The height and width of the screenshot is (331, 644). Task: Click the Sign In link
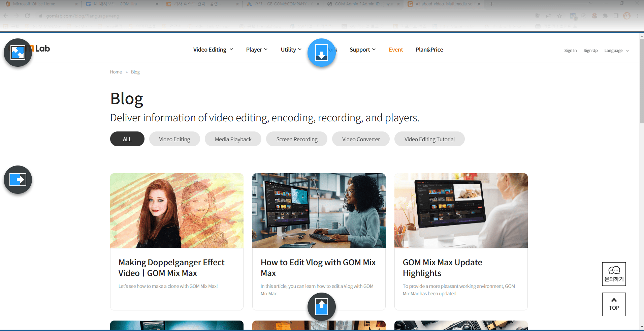pos(570,51)
